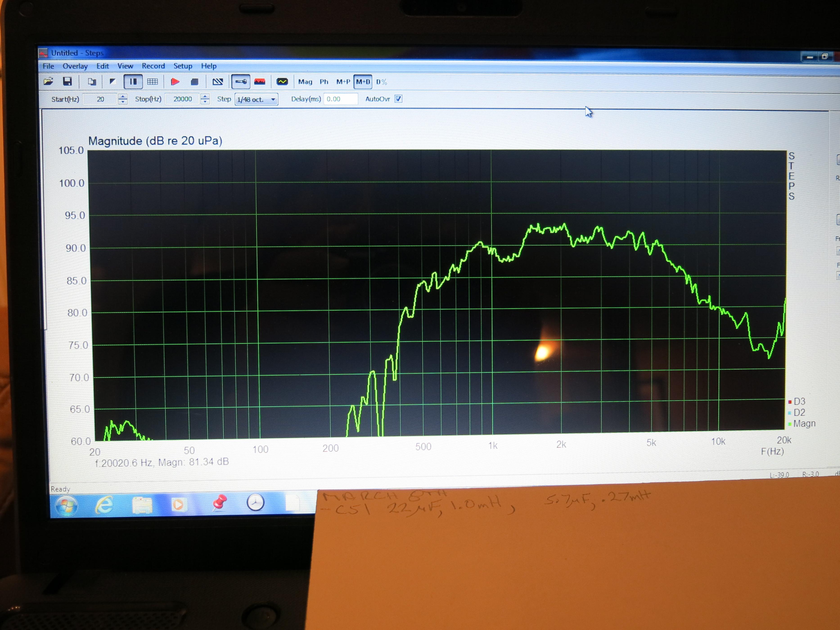Select the M+D view mode
The height and width of the screenshot is (630, 840).
(363, 82)
